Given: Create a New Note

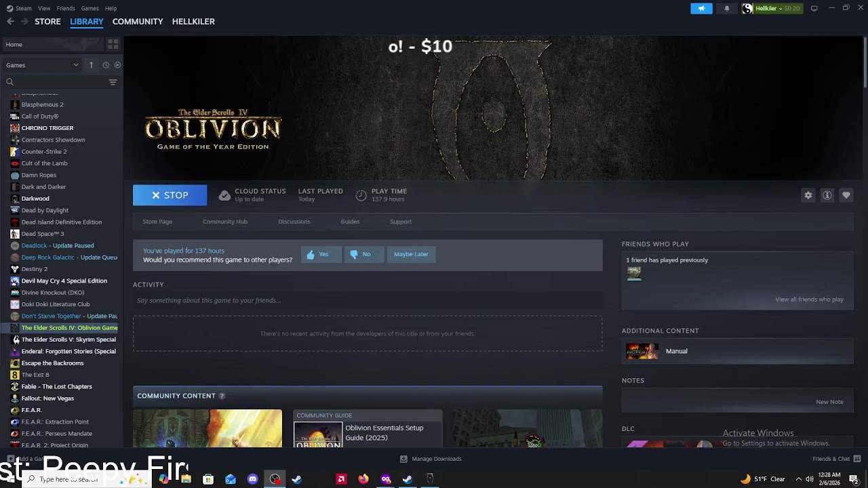Looking at the screenshot, I should coord(829,402).
